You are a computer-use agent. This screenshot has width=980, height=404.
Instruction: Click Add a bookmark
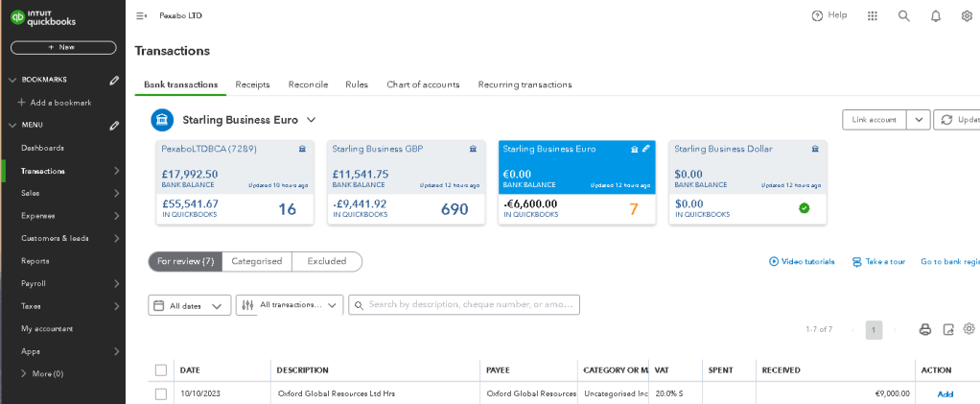(55, 103)
